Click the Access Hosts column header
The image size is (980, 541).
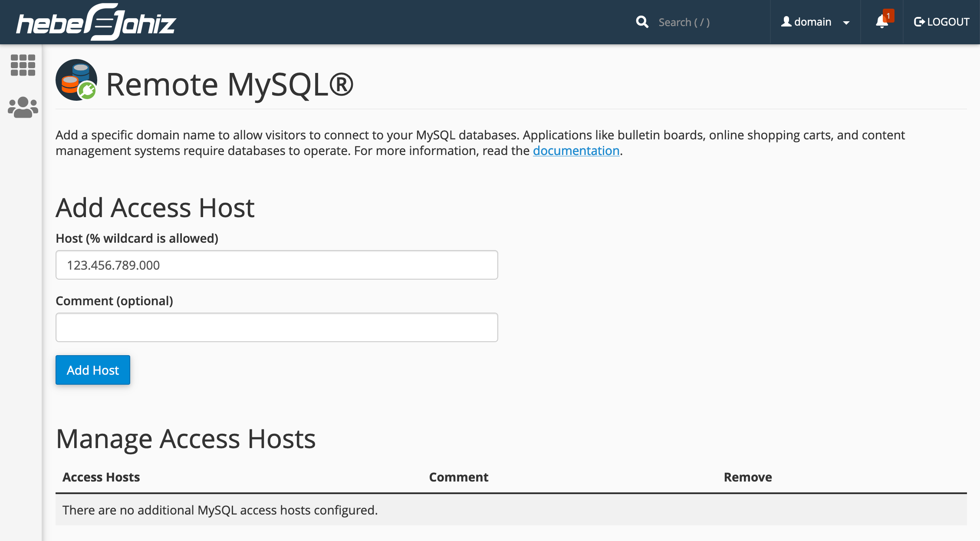point(101,477)
